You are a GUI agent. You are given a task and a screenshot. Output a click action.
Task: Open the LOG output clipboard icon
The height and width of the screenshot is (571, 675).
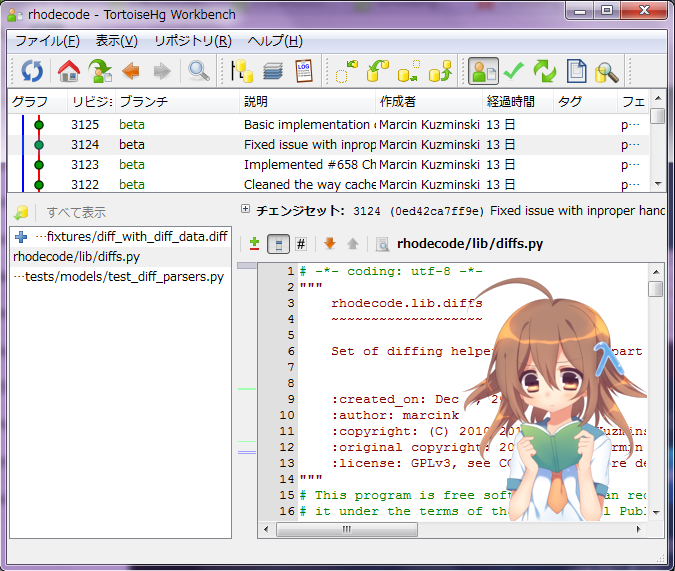[x=304, y=71]
